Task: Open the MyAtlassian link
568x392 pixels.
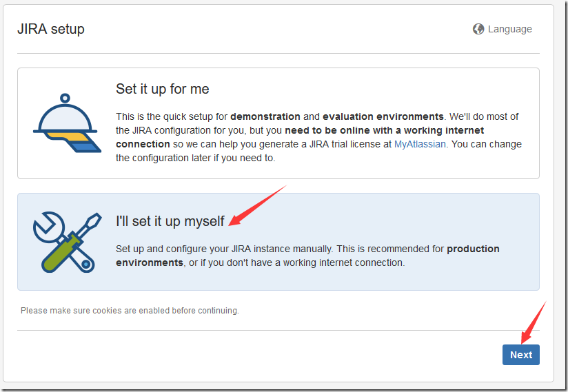Action: [420, 144]
